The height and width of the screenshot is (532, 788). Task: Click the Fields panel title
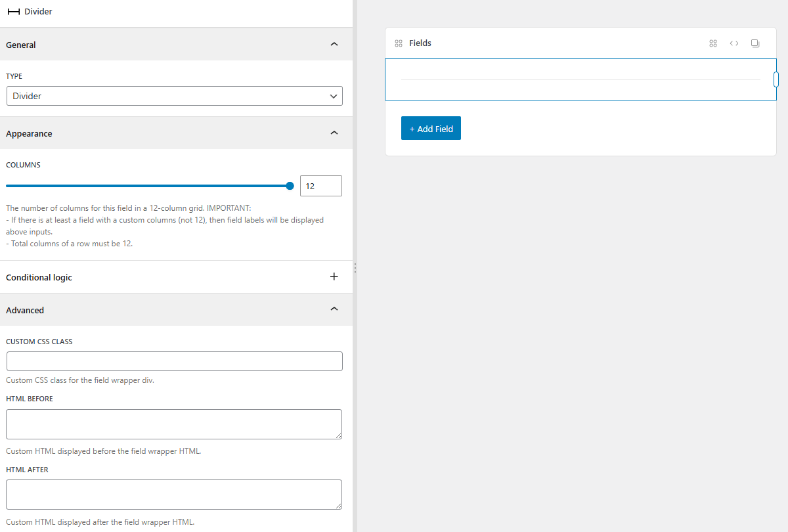(420, 43)
